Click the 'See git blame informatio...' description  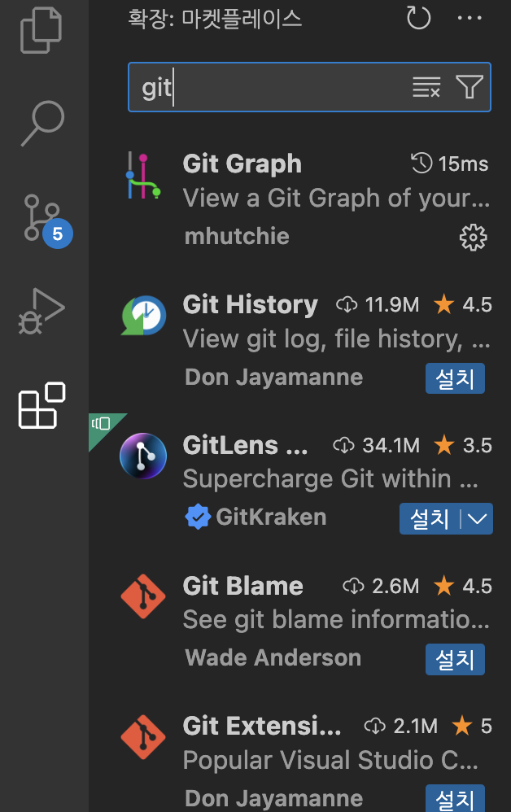pos(336,620)
